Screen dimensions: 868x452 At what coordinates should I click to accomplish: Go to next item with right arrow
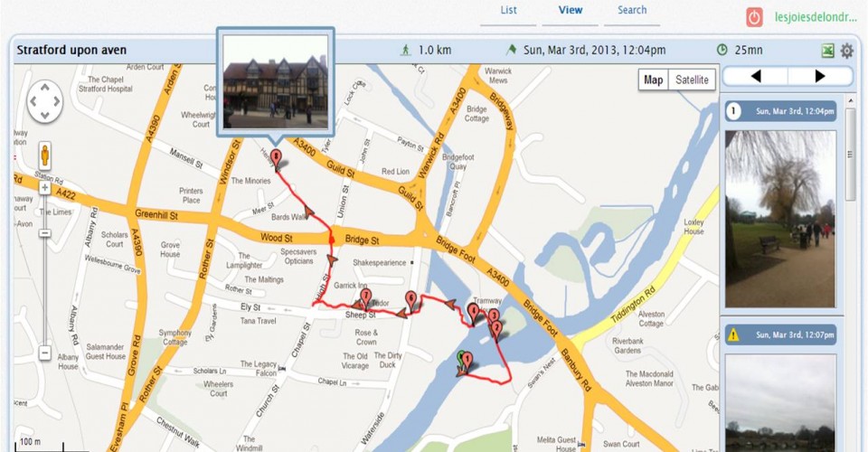coord(820,76)
